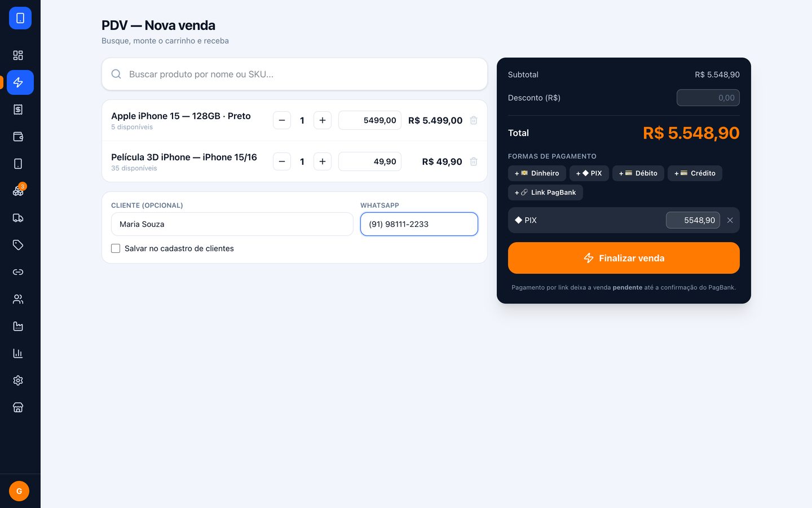Open the storefront sidebar icon

18,408
